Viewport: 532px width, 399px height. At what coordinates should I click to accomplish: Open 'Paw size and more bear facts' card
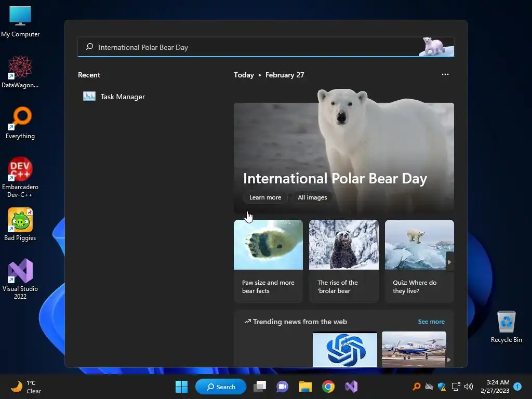coord(268,261)
